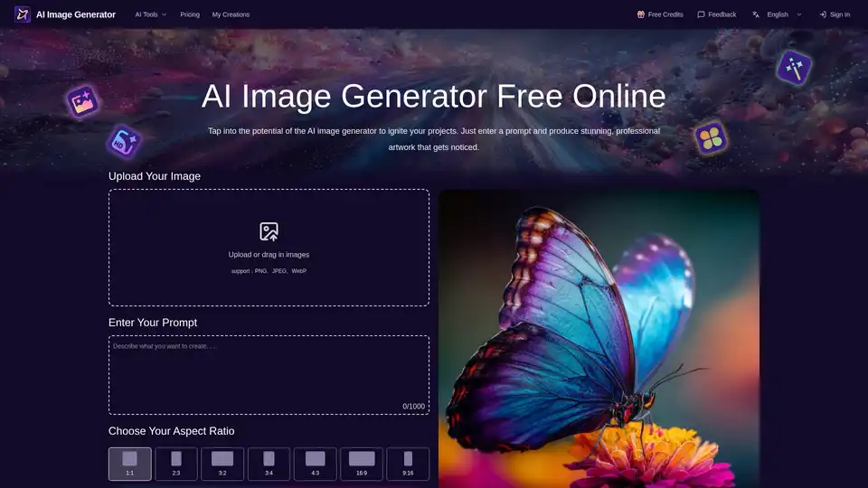This screenshot has height=488, width=868.
Task: Open the English language dropdown
Action: tap(777, 14)
